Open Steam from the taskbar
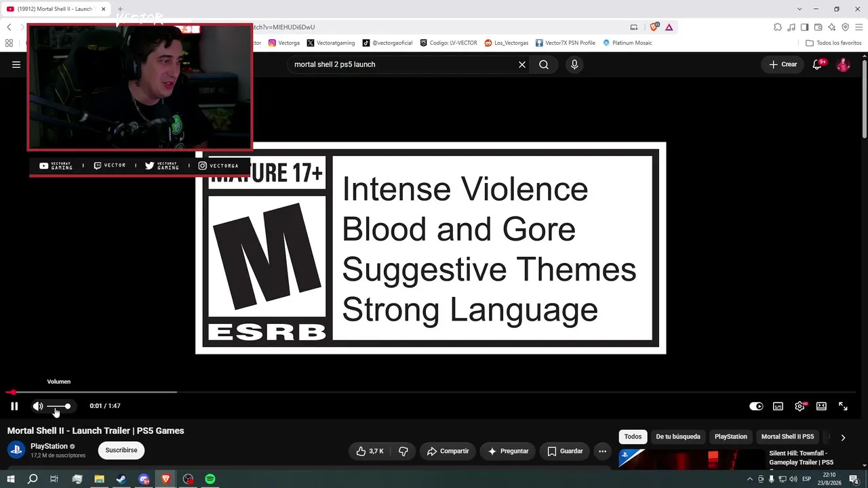868x488 pixels. point(121,479)
